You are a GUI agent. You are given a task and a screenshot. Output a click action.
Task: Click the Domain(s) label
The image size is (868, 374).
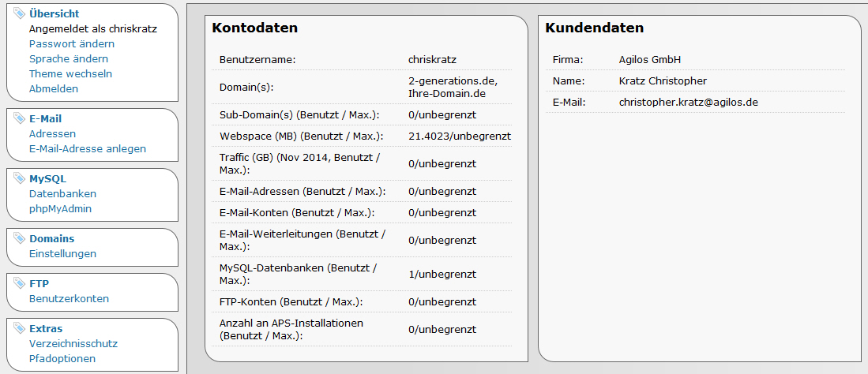(246, 88)
